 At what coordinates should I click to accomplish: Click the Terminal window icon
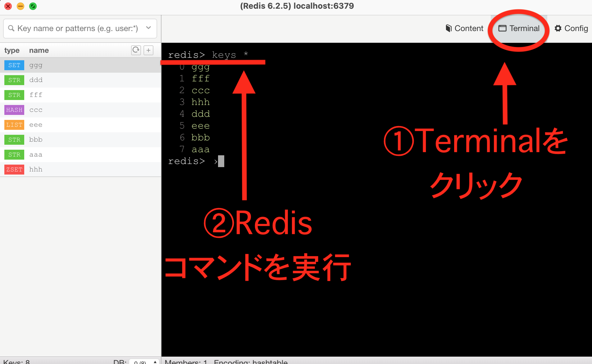click(503, 28)
